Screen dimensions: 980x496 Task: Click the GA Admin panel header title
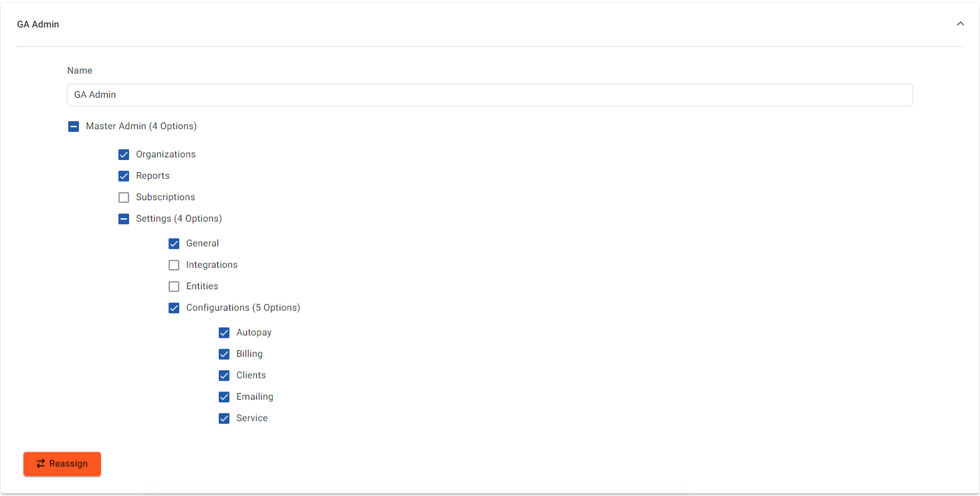(38, 24)
